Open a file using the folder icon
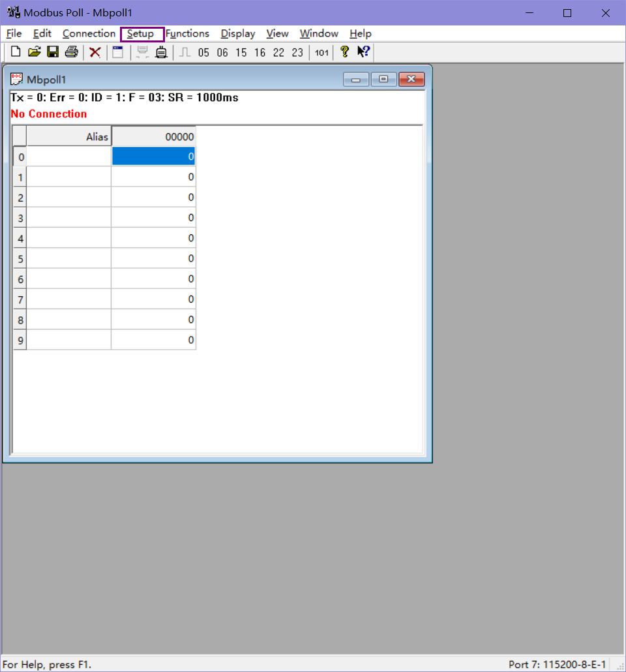626x672 pixels. point(35,52)
